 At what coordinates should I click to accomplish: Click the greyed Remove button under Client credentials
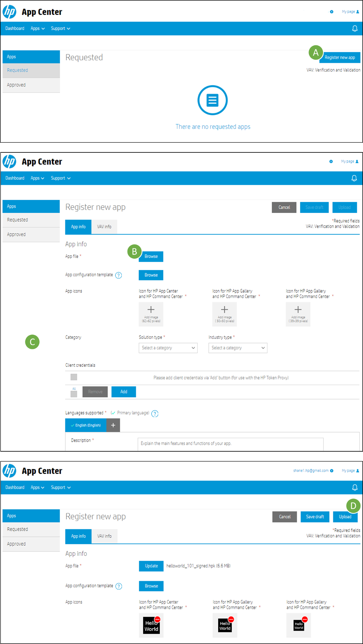click(x=95, y=392)
